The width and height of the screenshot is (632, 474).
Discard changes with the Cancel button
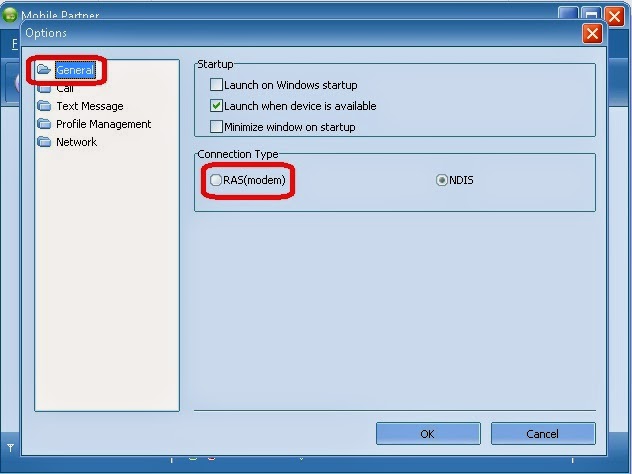(543, 434)
